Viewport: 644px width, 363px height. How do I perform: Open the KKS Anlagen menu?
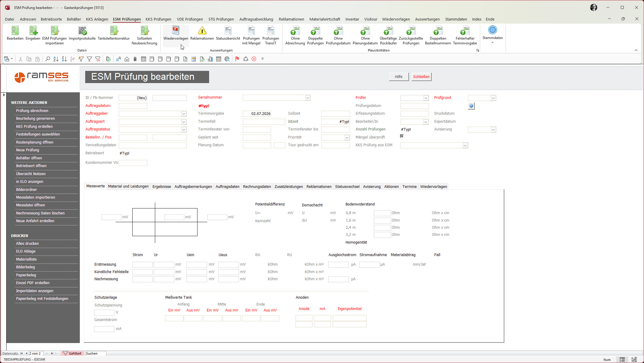pos(97,19)
